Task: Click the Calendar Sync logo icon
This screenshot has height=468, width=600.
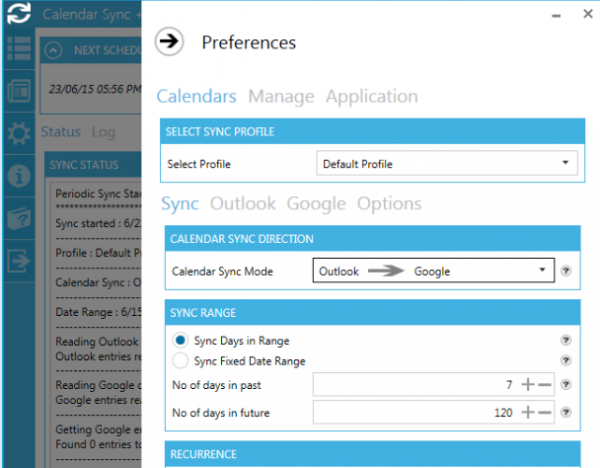Action: [18, 13]
